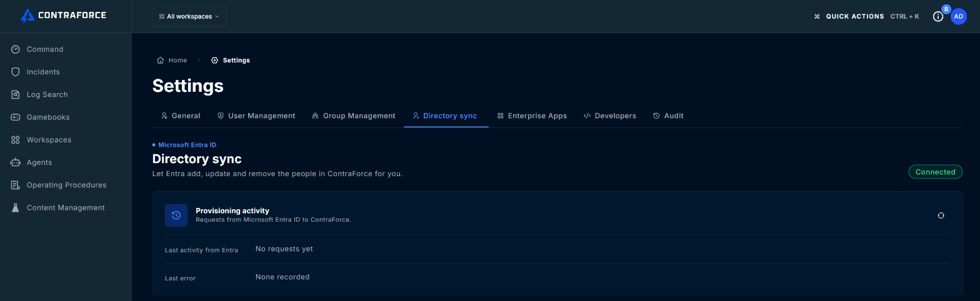980x301 pixels.
Task: Open Content Management page
Action: coord(66,207)
